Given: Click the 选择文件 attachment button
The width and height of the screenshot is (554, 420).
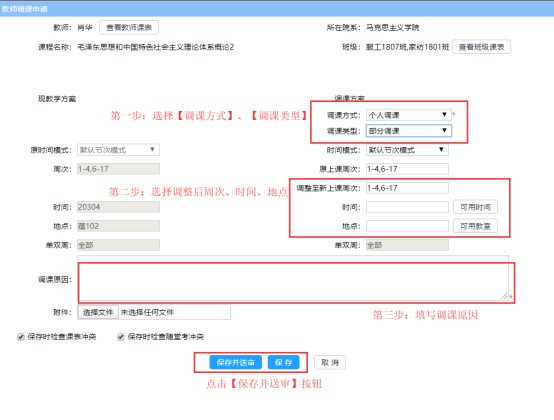Looking at the screenshot, I should (x=98, y=312).
